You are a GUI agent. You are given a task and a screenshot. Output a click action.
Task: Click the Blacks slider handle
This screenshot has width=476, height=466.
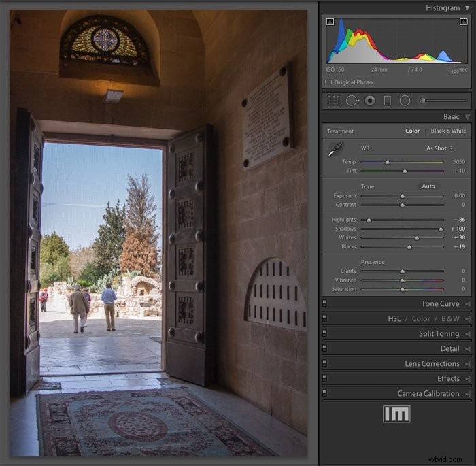click(409, 247)
